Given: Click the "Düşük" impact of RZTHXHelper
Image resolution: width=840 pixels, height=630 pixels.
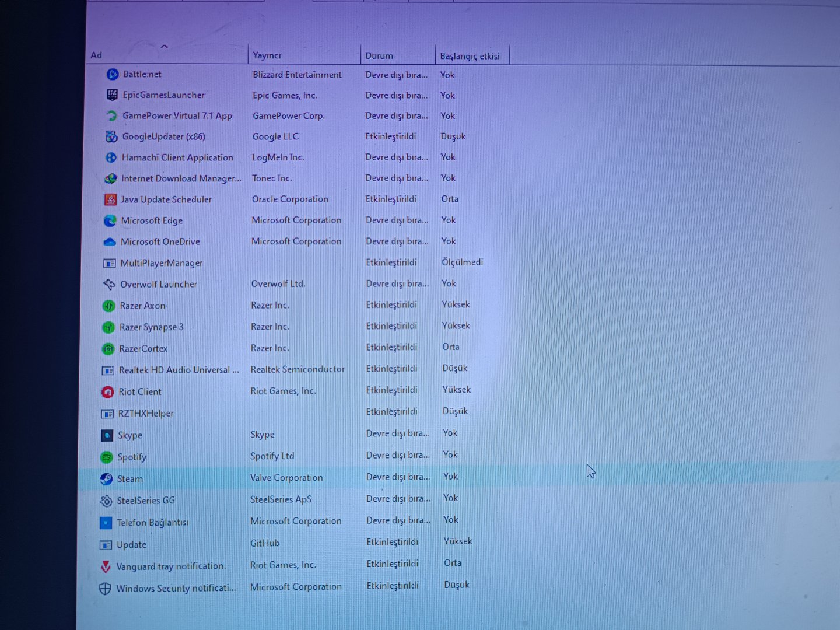Looking at the screenshot, I should tap(455, 411).
